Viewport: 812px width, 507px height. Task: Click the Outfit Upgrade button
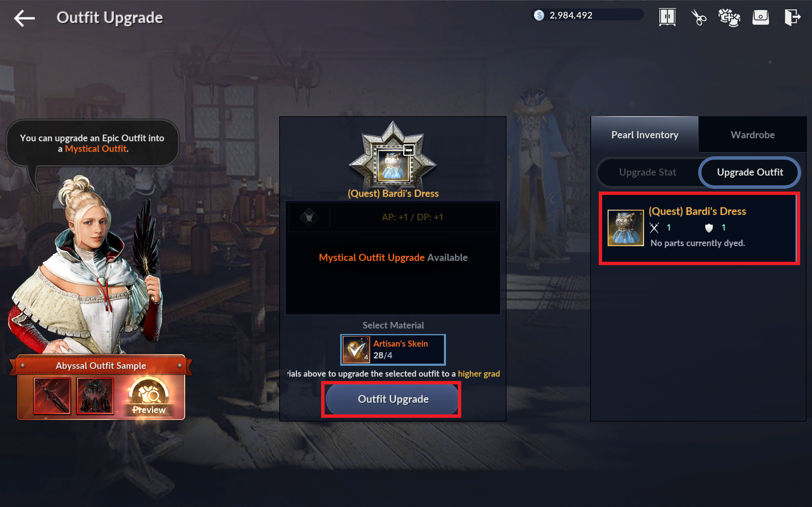tap(392, 399)
